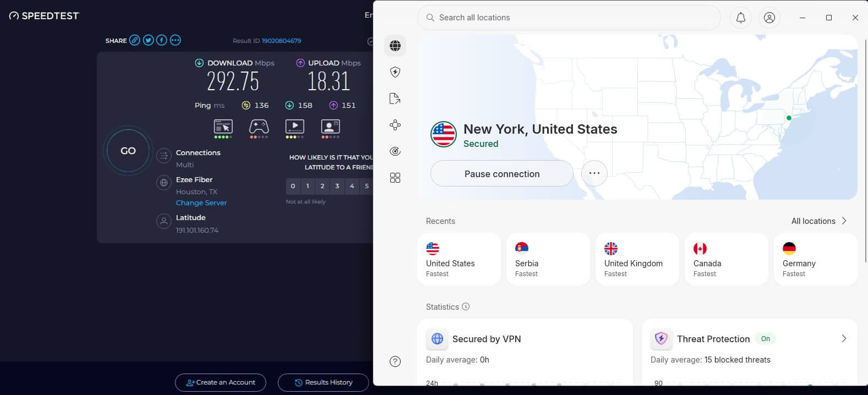The image size is (868, 395).
Task: Open the grid apps sidebar icon
Action: [395, 178]
